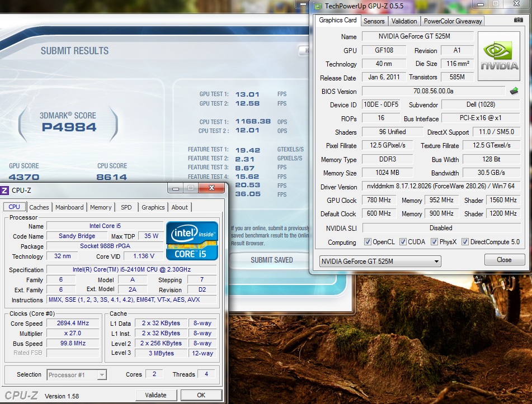Open the PowerColor Giveaway tab
Image resolution: width=532 pixels, height=404 pixels.
(x=453, y=21)
